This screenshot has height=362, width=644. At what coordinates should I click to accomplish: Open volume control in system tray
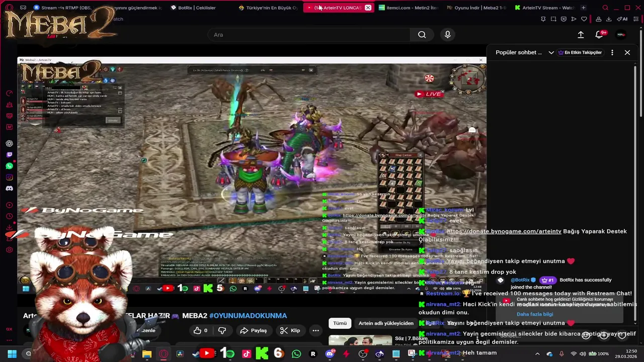point(583,354)
